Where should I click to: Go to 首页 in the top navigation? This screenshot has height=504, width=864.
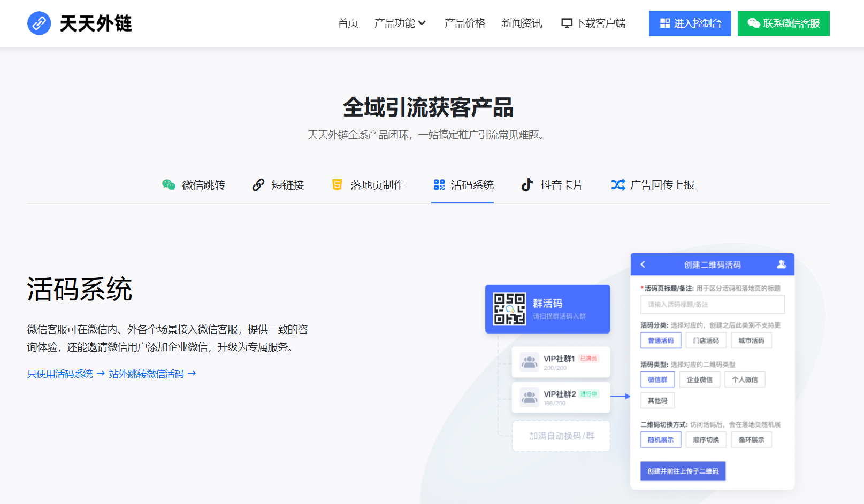[348, 24]
